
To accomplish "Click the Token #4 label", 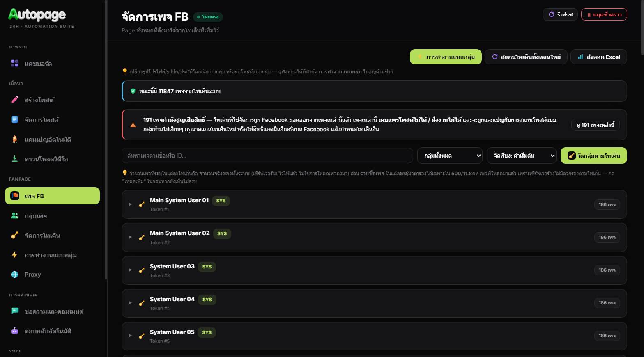I will (160, 308).
